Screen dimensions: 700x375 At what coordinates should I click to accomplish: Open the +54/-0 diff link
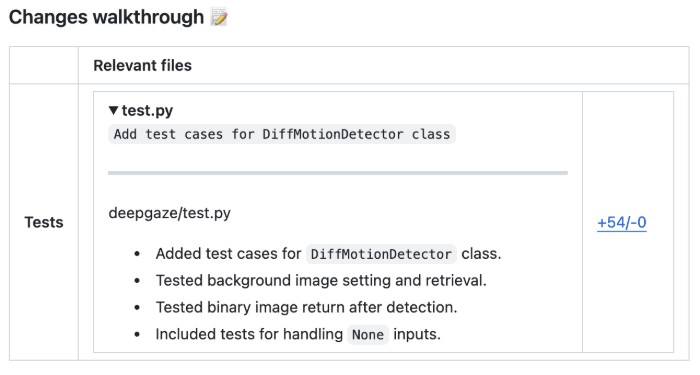tap(622, 222)
